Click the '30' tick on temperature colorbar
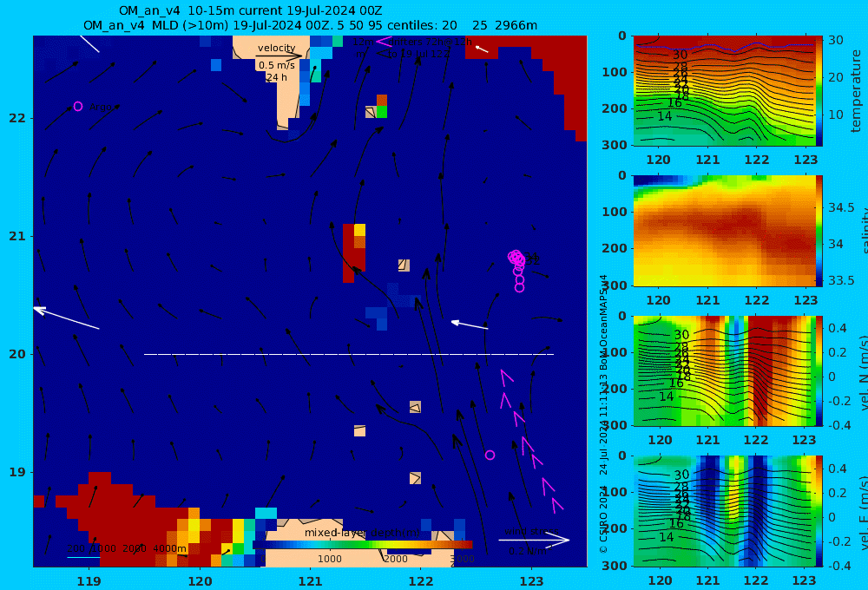The image size is (868, 590). tap(836, 40)
